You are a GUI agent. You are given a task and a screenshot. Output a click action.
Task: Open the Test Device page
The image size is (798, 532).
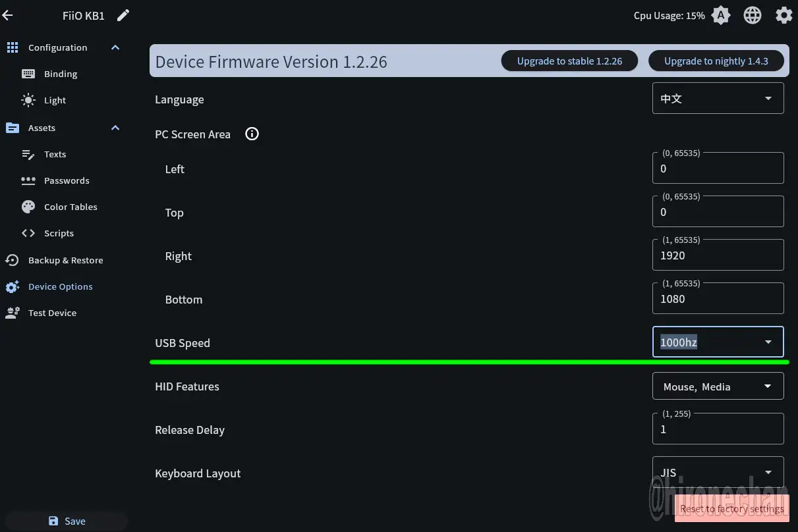pos(52,313)
